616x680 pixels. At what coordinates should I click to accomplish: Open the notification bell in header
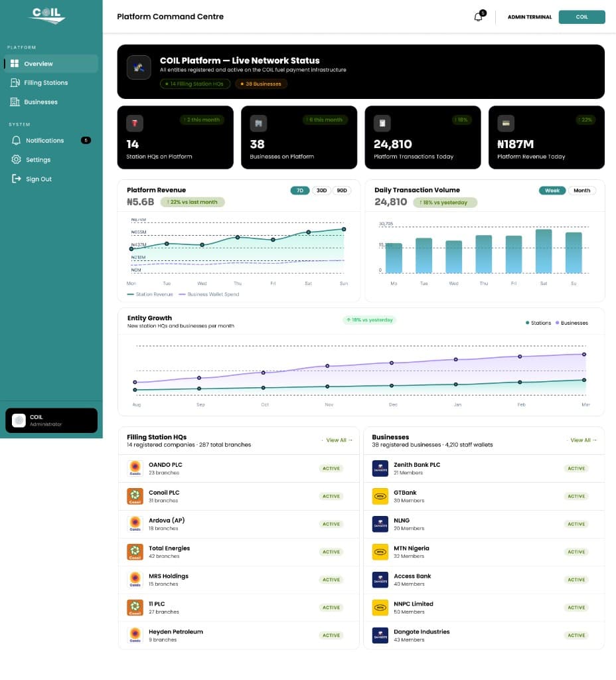coord(478,17)
